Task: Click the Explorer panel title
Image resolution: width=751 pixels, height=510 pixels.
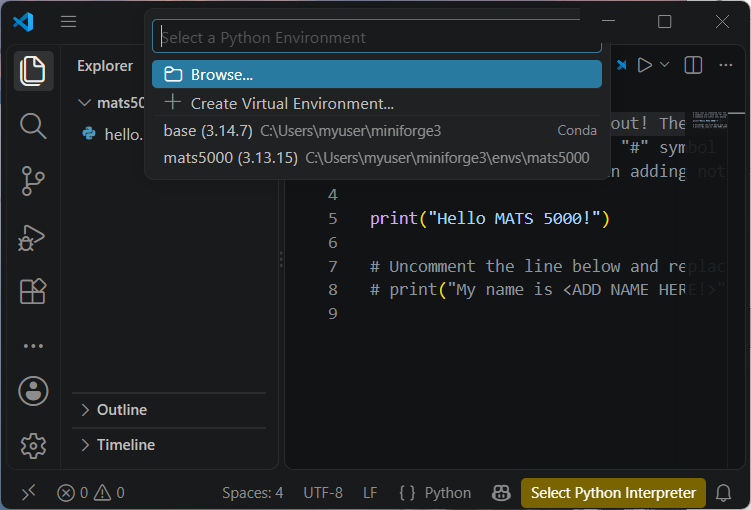Action: coord(105,66)
